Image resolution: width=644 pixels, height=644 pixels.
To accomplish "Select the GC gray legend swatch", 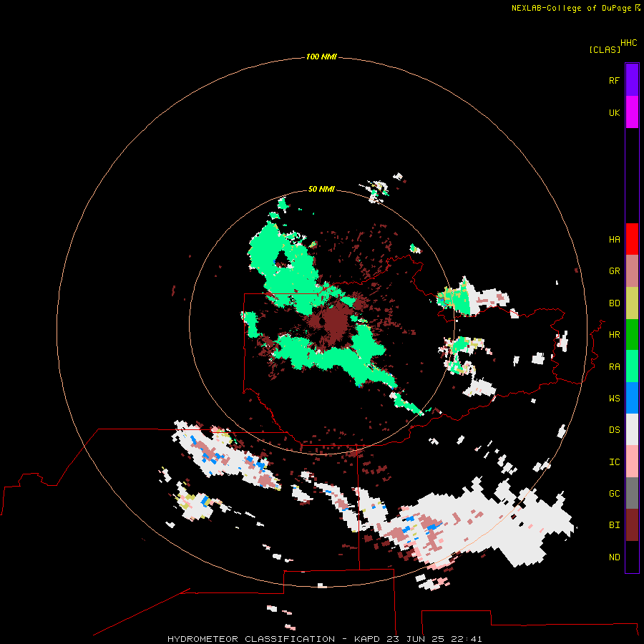I will (632, 493).
